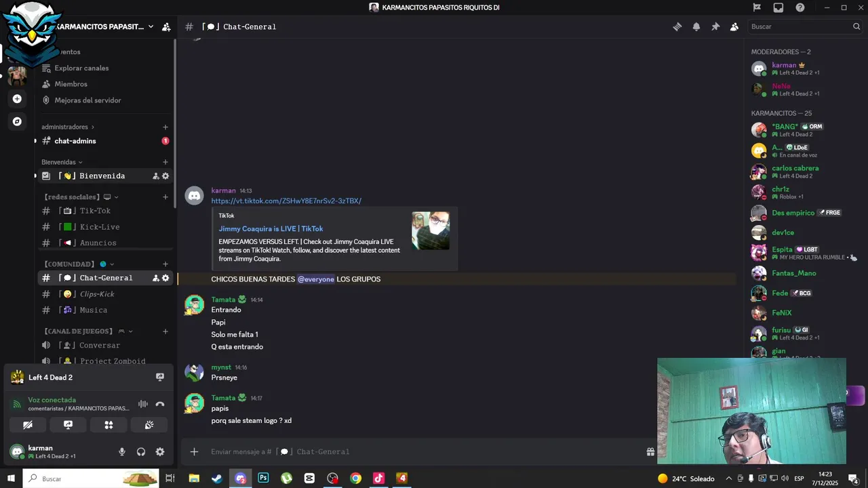Collapse the COMUNIDAD category
This screenshot has height=488, width=868.
[79, 264]
